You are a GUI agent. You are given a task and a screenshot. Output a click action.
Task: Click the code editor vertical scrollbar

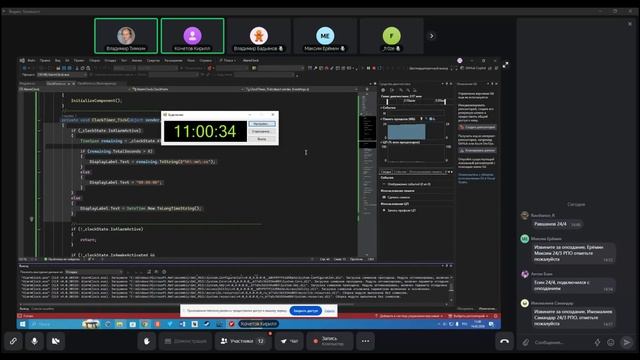point(367,173)
